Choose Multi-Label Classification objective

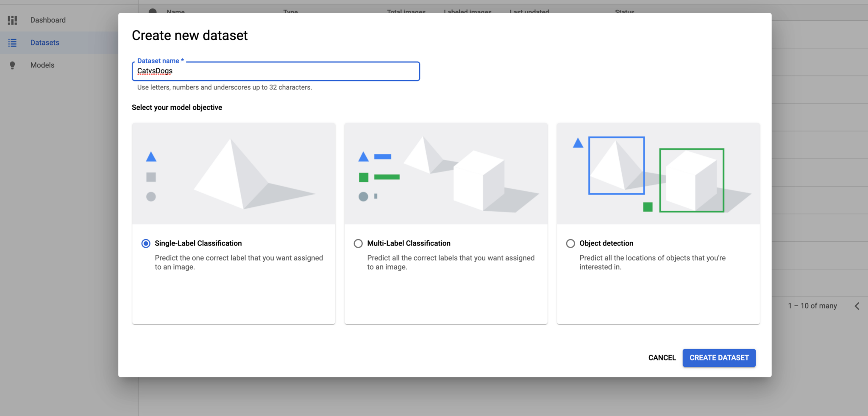pyautogui.click(x=358, y=243)
